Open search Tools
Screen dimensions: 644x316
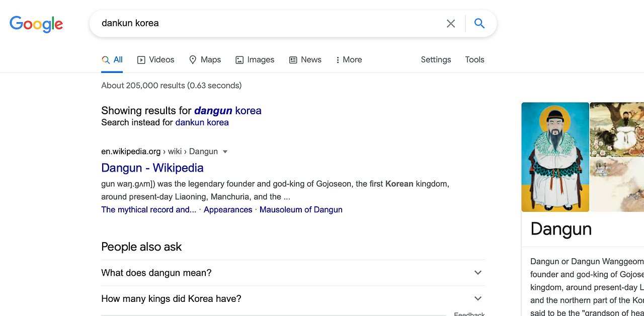474,59
